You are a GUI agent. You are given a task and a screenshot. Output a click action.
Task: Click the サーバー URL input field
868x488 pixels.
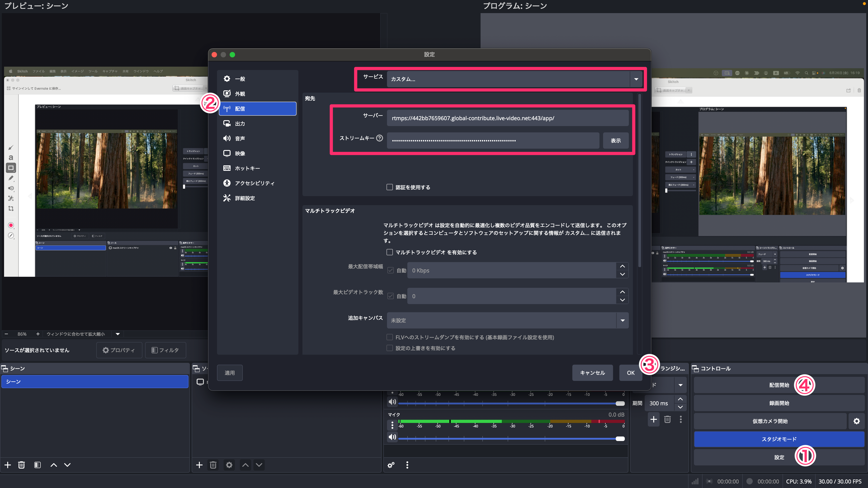pos(507,118)
